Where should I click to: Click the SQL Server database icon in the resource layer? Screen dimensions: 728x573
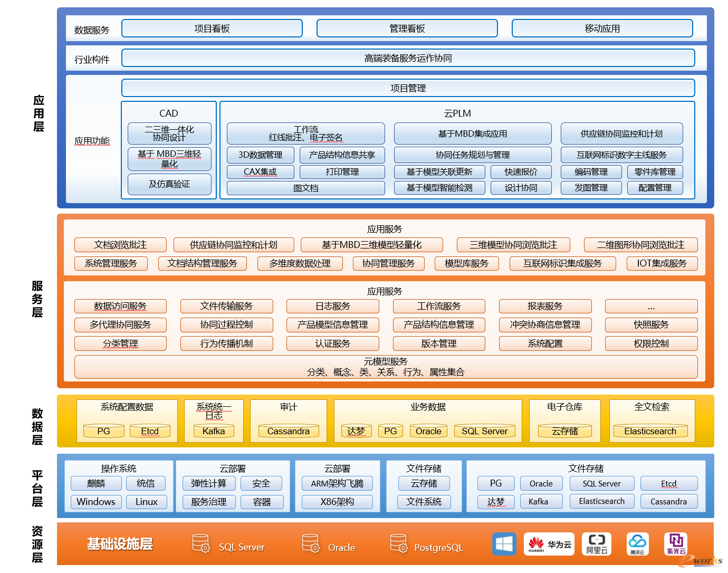point(201,544)
